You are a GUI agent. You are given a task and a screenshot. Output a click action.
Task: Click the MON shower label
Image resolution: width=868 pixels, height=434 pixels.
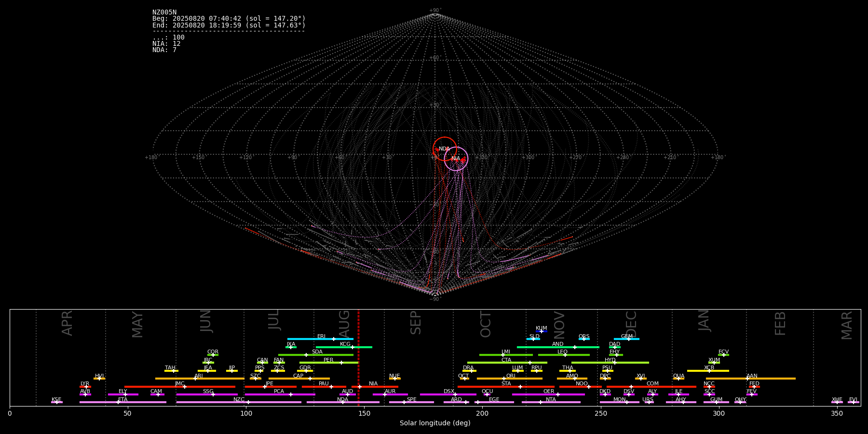coord(620,400)
